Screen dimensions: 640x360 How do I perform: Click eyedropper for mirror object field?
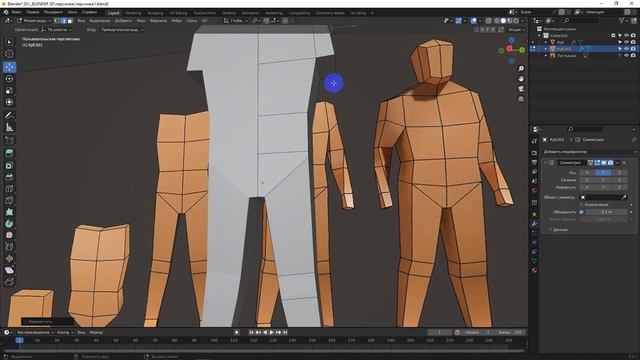[x=624, y=197]
